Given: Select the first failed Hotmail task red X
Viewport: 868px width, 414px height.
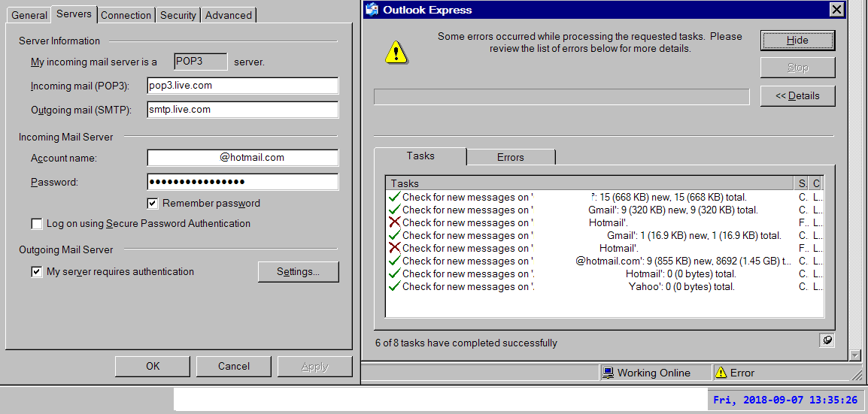Looking at the screenshot, I should 393,222.
